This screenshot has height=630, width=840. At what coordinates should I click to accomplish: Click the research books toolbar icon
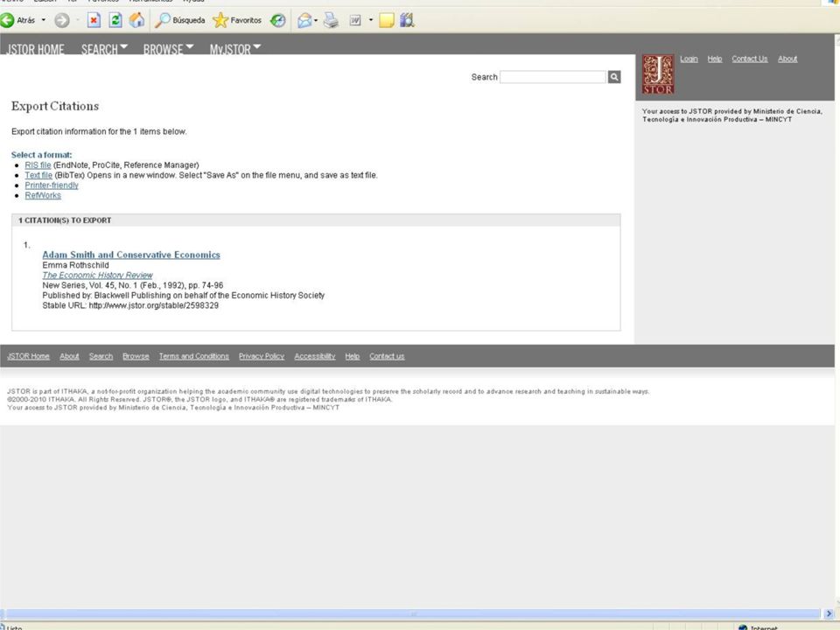(x=407, y=20)
